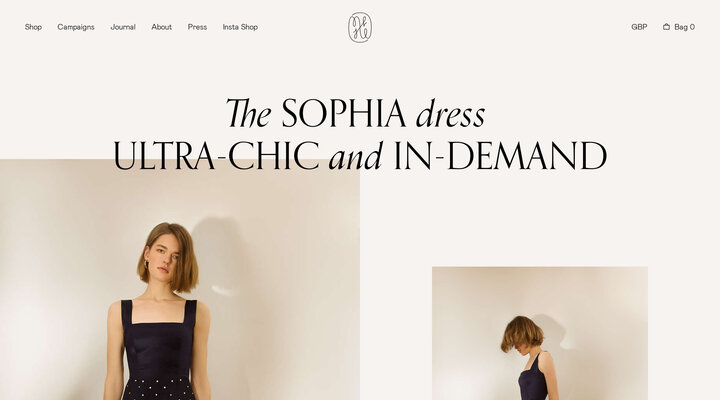Open the Journal link
720x400 pixels.
click(123, 27)
